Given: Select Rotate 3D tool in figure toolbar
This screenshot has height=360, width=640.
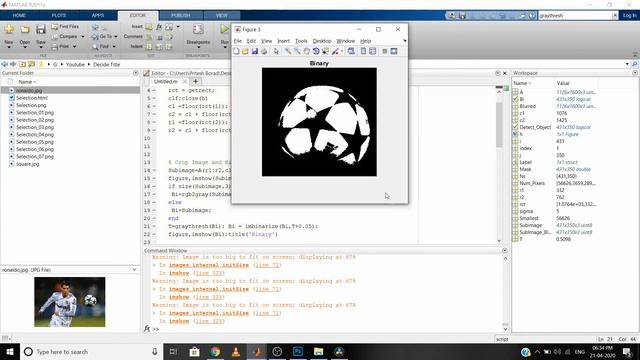Looking at the screenshot, I should coord(316,51).
